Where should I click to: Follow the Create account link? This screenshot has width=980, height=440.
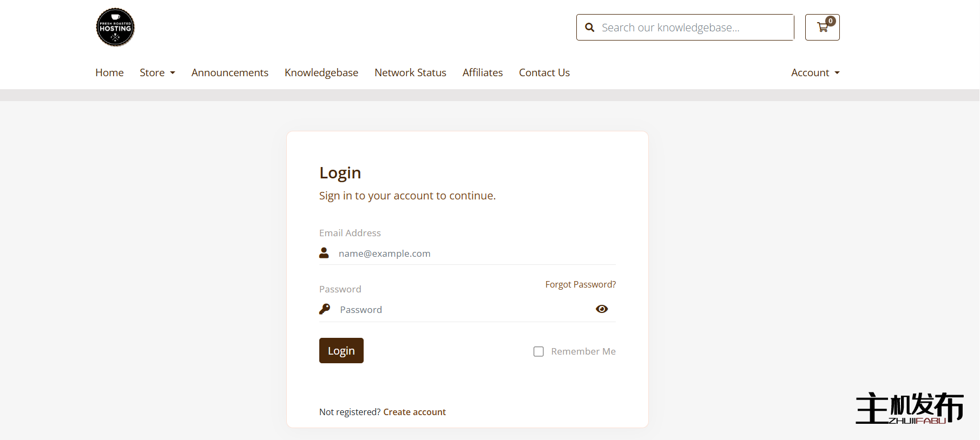pyautogui.click(x=415, y=412)
